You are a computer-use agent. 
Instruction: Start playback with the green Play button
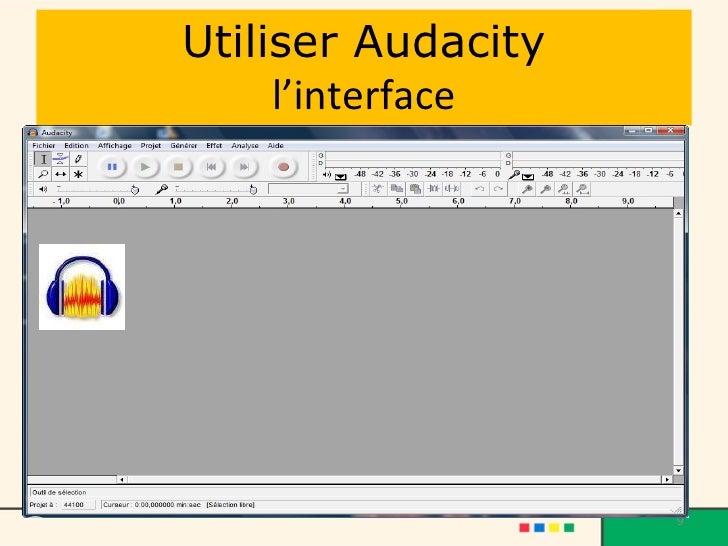click(145, 167)
